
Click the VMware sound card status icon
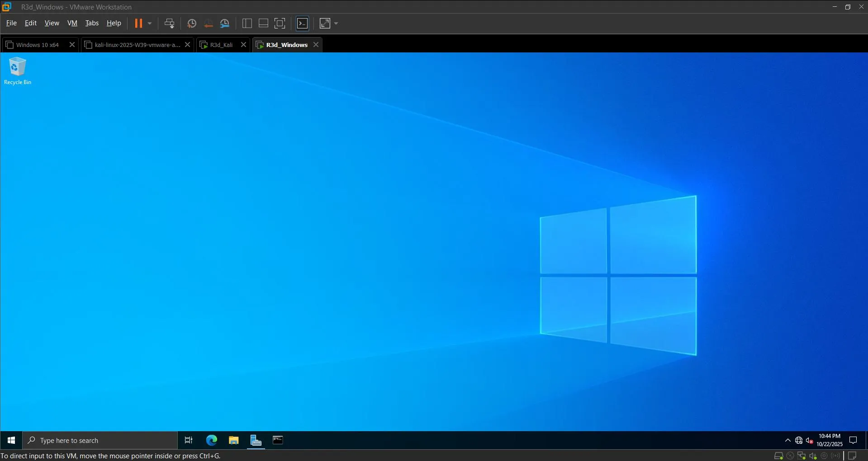pos(813,456)
